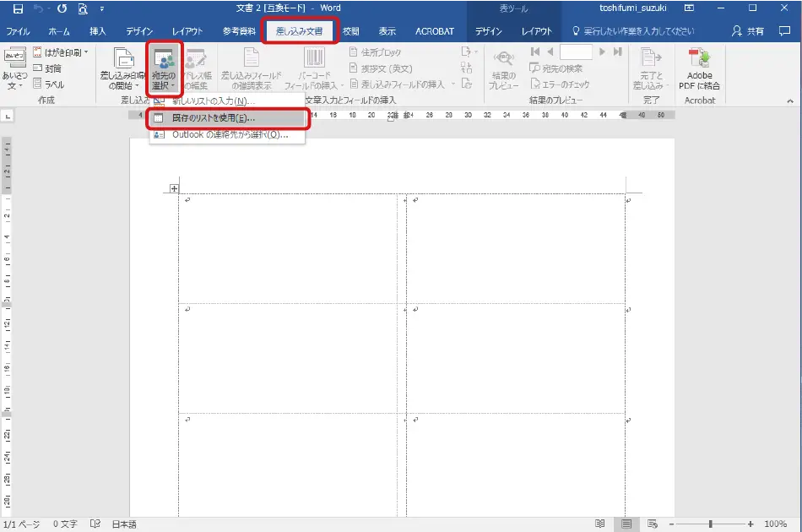Click 差し込みフィールドの強調表示 button

point(251,68)
